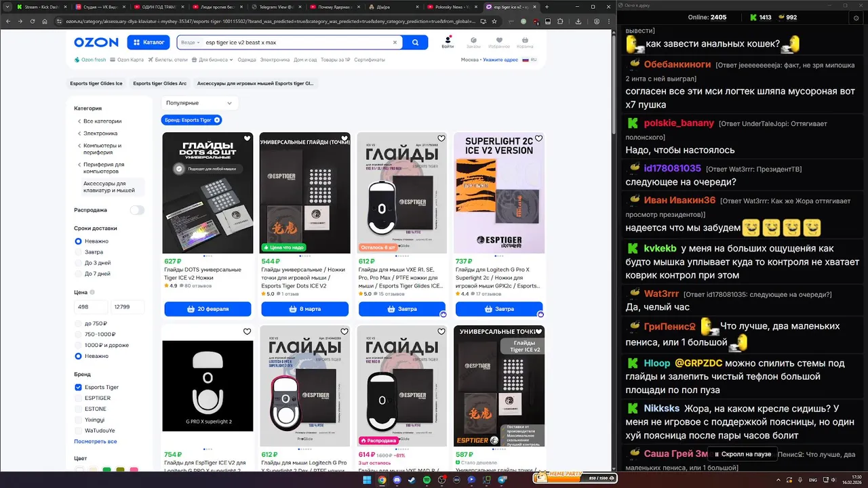Check the Yixingyi brand checkbox
The height and width of the screenshot is (488, 868).
[x=78, y=420]
